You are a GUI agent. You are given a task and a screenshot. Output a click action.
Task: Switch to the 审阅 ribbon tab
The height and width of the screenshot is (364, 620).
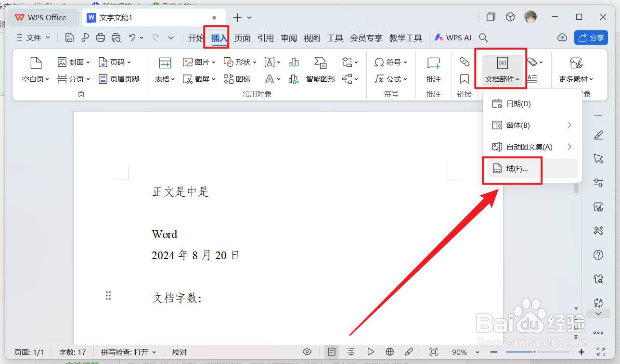[288, 38]
